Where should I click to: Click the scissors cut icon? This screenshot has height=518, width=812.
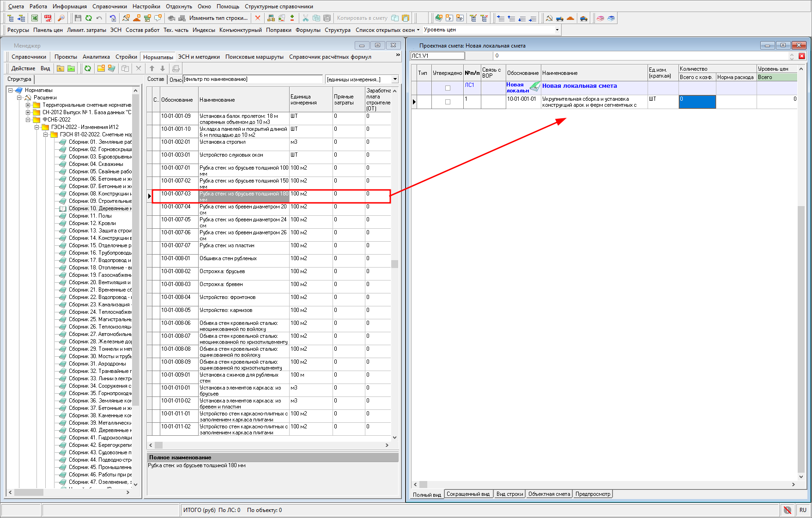305,18
